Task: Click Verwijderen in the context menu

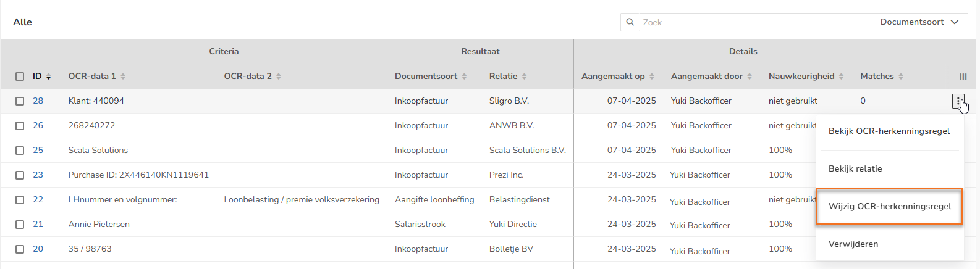Action: (x=853, y=244)
